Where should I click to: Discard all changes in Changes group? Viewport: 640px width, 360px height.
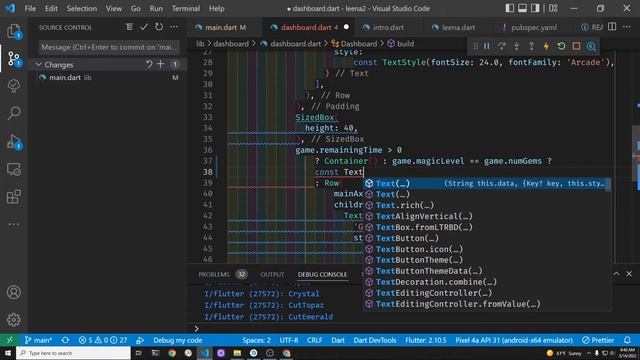(x=149, y=64)
